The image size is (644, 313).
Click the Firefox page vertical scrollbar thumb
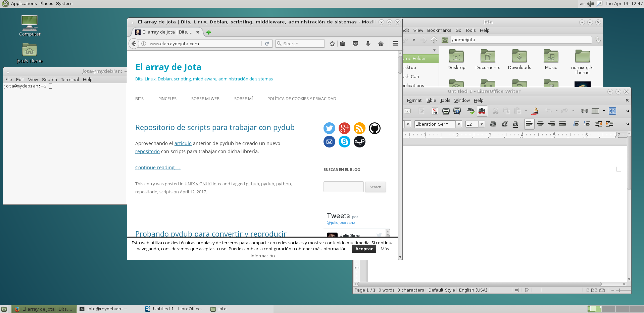point(400,65)
